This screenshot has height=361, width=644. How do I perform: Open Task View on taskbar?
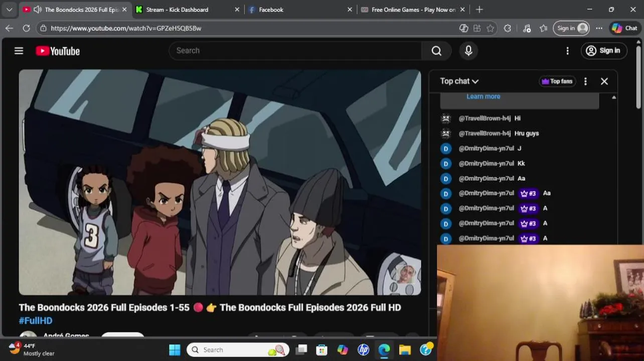click(x=301, y=350)
